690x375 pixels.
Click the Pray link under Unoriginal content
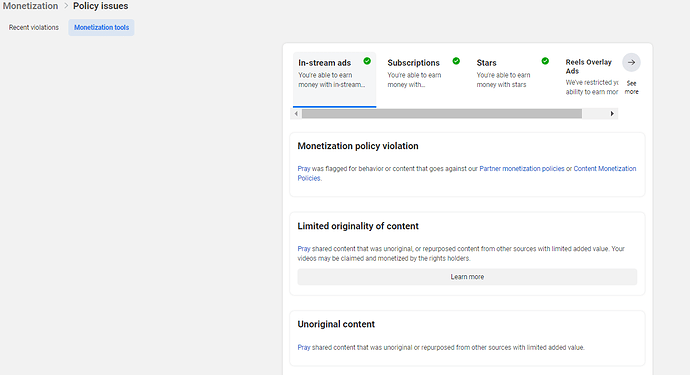pyautogui.click(x=304, y=347)
